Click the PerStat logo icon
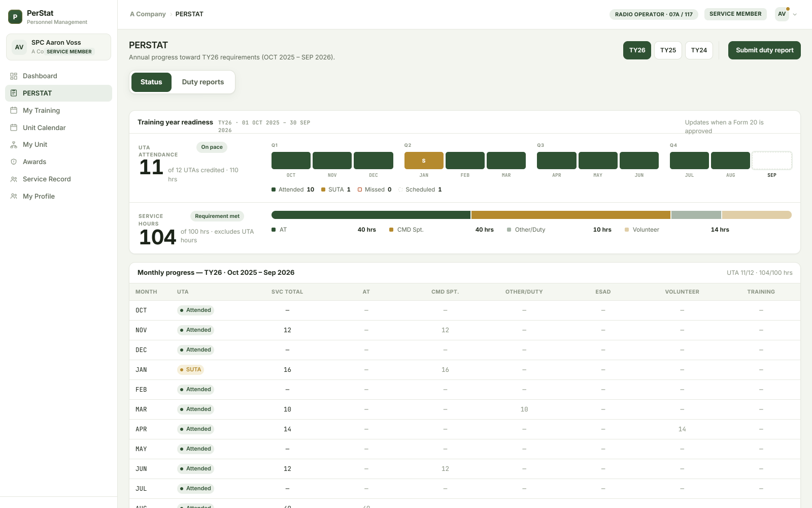The width and height of the screenshot is (812, 508). pos(15,17)
